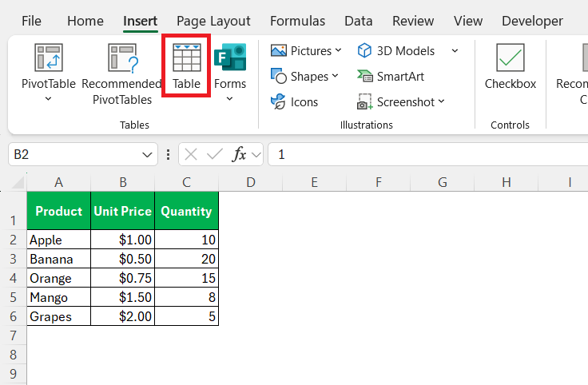Image resolution: width=588 pixels, height=385 pixels.
Task: Switch to the Home tab
Action: click(x=85, y=21)
